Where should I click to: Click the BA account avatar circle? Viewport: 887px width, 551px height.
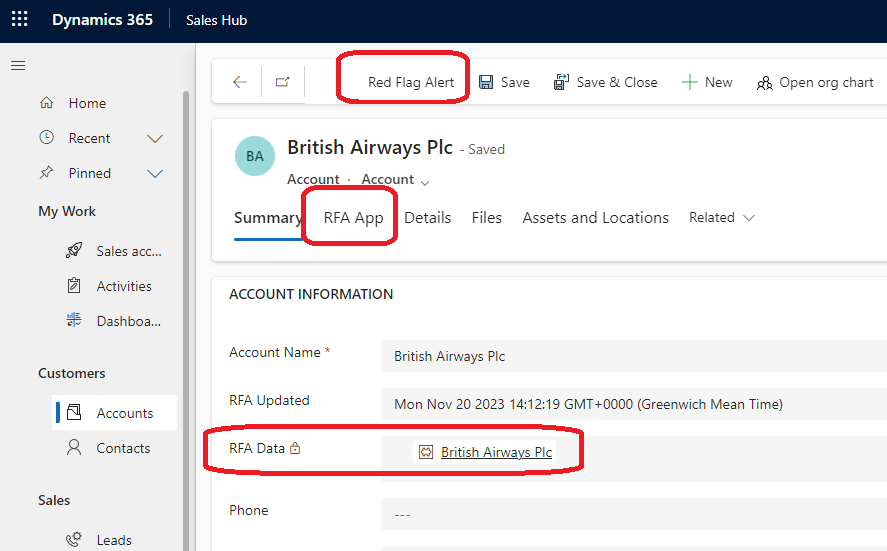click(x=255, y=156)
